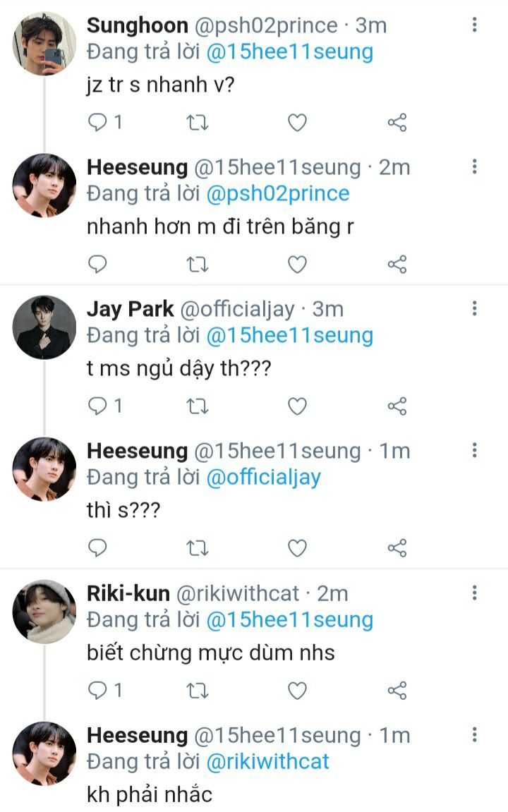This screenshot has width=508, height=812.
Task: Open more options on Jay Park's tweet
Action: 474,308
